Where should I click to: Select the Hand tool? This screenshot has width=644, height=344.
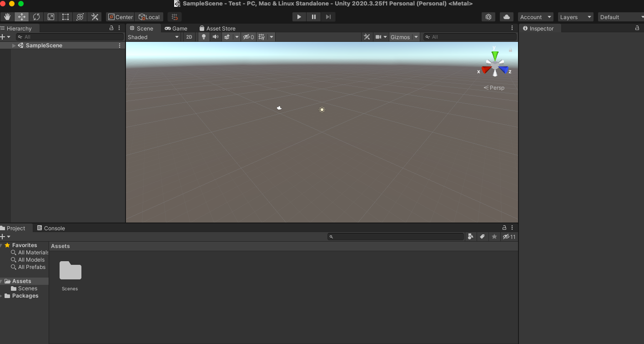pos(7,17)
